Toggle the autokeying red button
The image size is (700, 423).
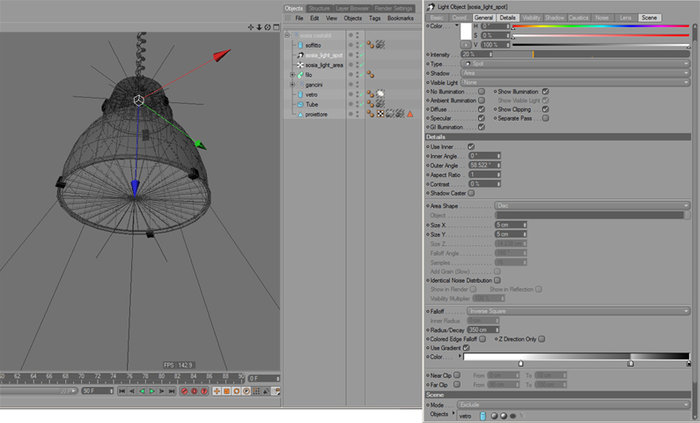194,391
